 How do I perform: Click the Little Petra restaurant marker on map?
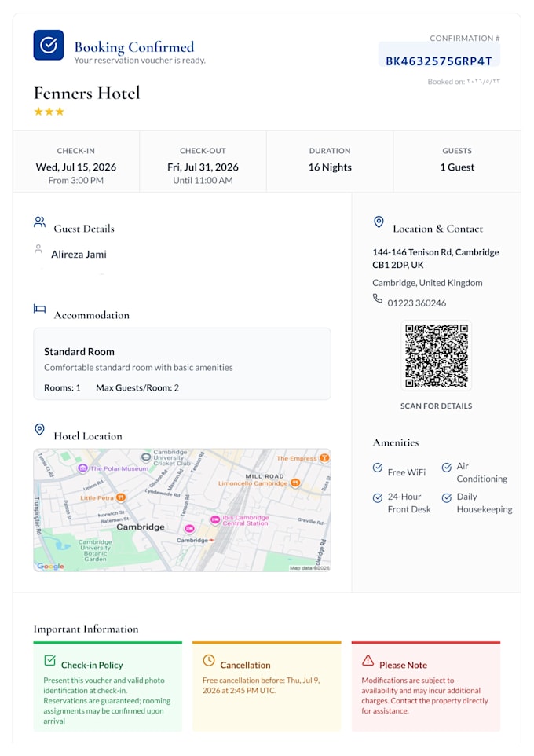(121, 497)
